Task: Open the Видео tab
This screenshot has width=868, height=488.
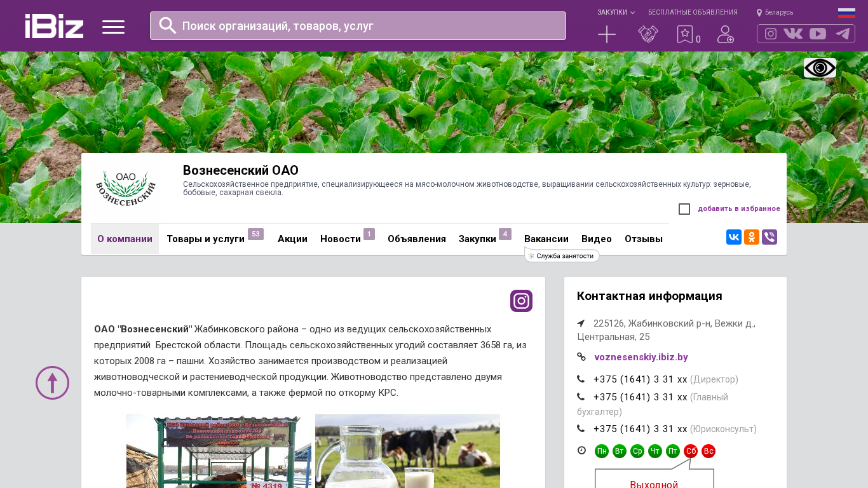Action: (x=597, y=239)
